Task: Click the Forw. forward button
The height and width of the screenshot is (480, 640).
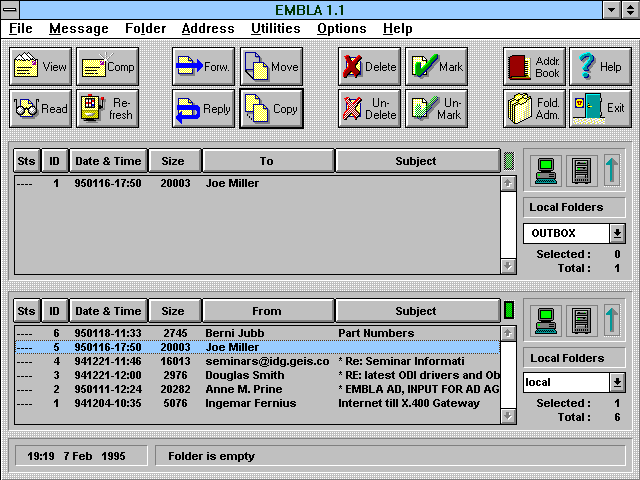Action: (x=203, y=67)
